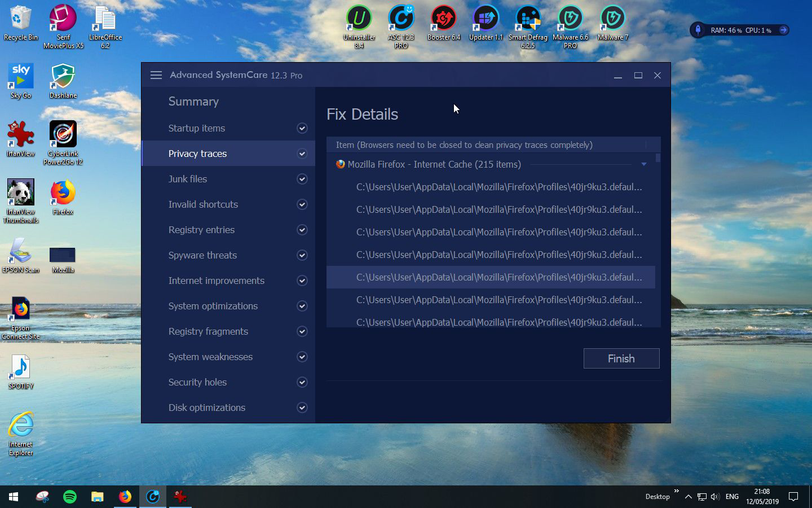
Task: Expand performance monitor widget with arrow
Action: tap(783, 30)
